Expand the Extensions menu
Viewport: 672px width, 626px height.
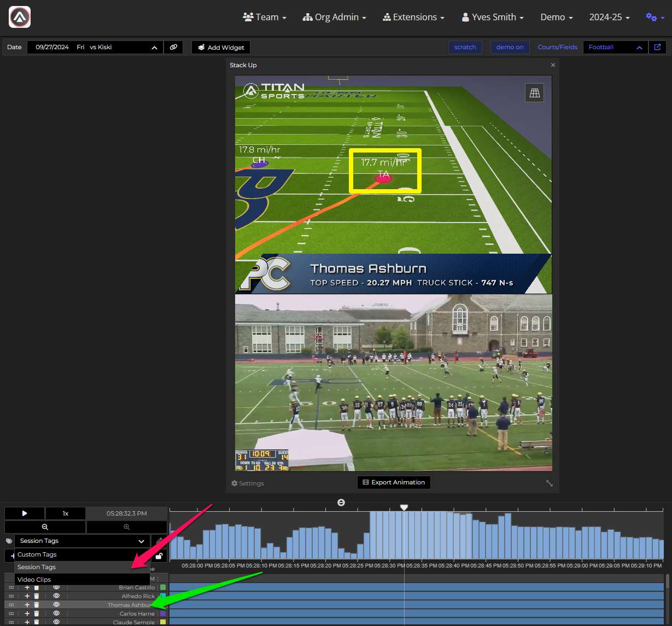pos(414,17)
